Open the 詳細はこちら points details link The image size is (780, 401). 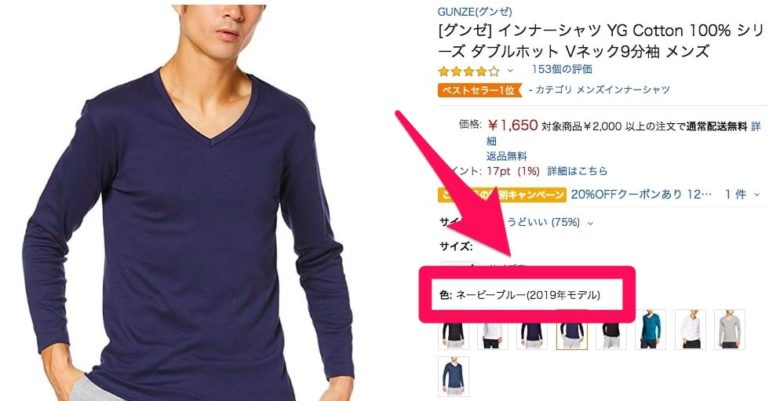pos(578,171)
